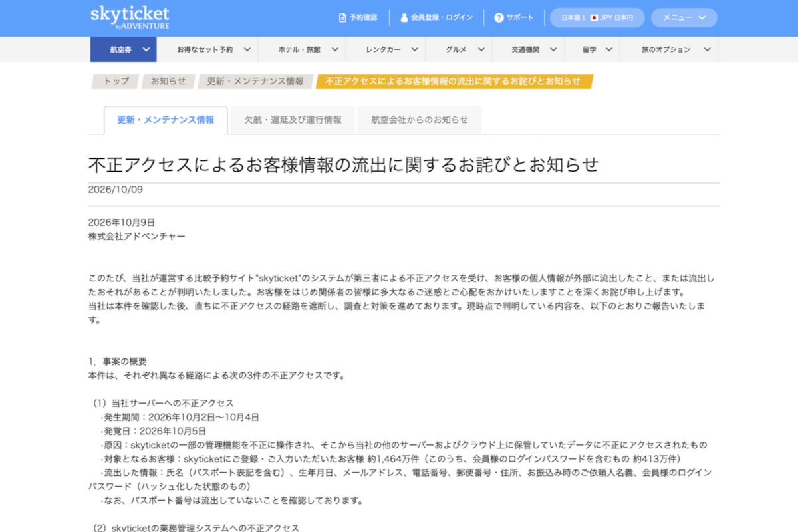Screen dimensions: 798x532
Task: Switch to 欠航・遅延及び運行情報 tab
Action: coord(293,120)
